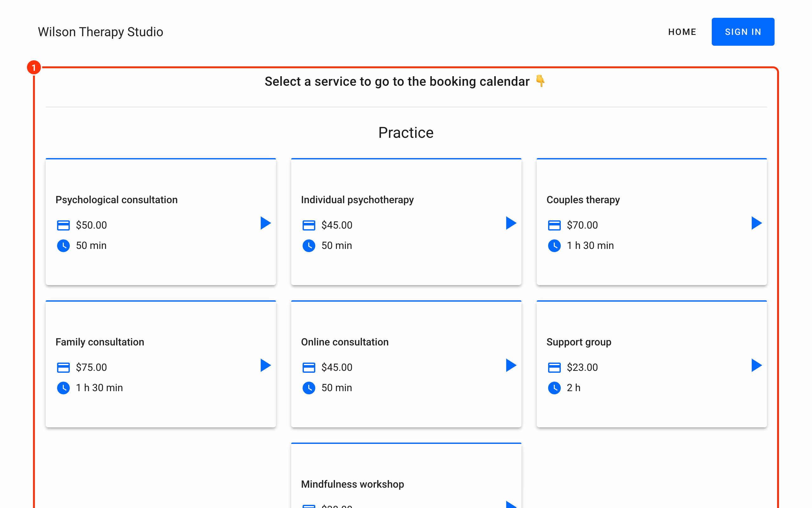Click the clock icon in Couples therapy card

pyautogui.click(x=554, y=246)
